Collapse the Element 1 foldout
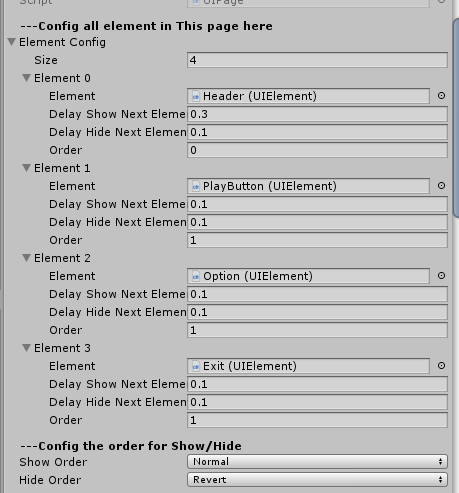459x493 pixels. tap(26, 168)
